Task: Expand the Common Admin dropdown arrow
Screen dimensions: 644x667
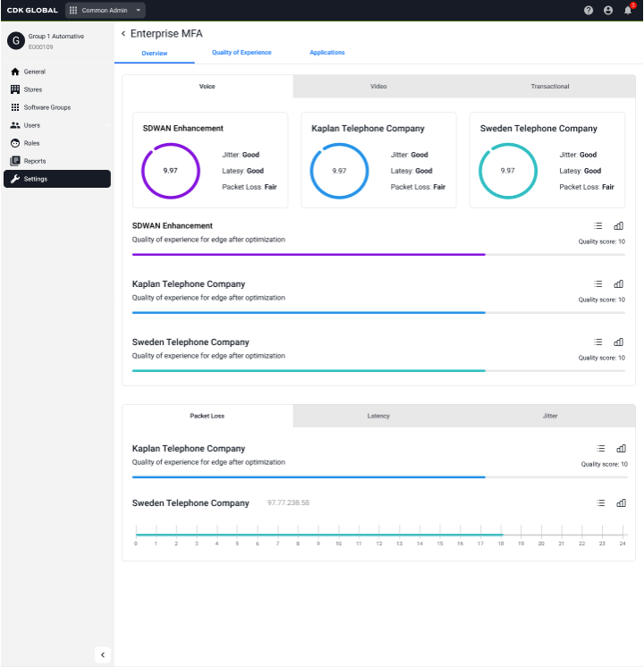Action: coord(139,10)
